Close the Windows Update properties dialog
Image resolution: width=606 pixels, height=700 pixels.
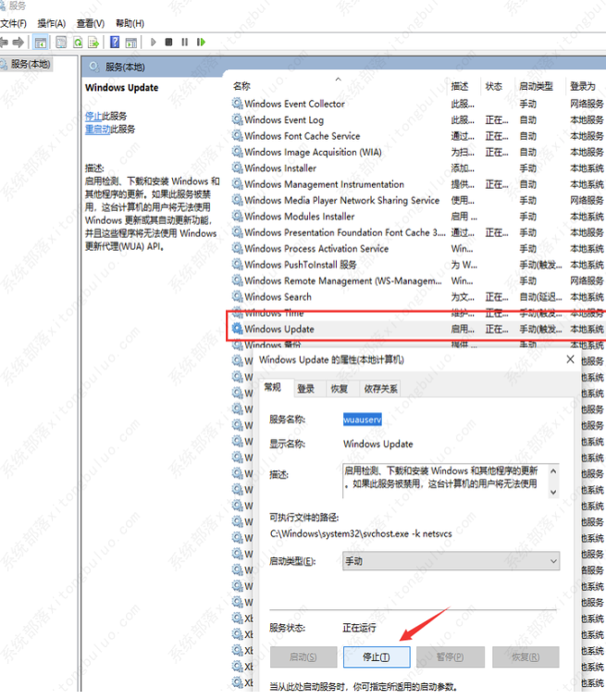[x=570, y=359]
